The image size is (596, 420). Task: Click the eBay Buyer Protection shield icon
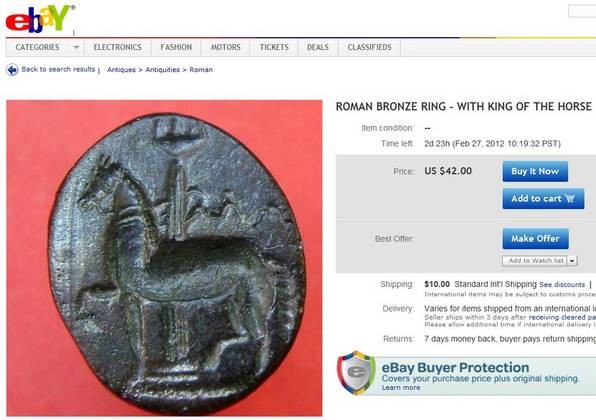pos(356,372)
